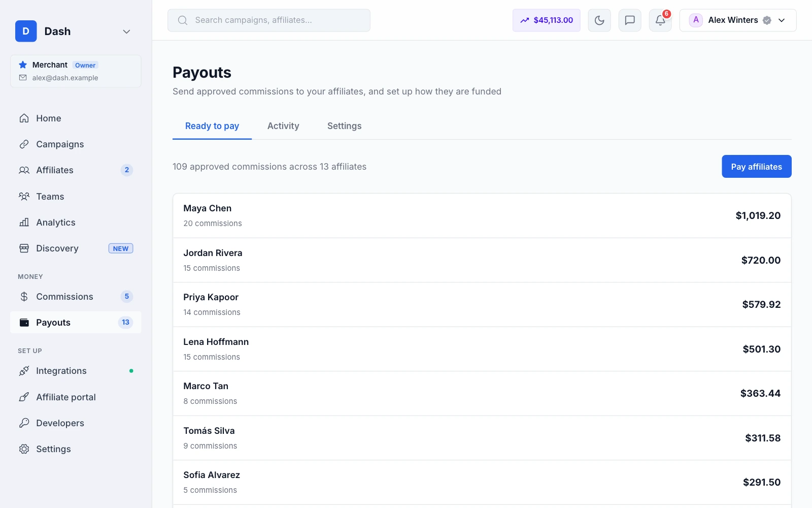The image size is (812, 508).
Task: Click the 109 approved commissions summary text
Action: 269,167
